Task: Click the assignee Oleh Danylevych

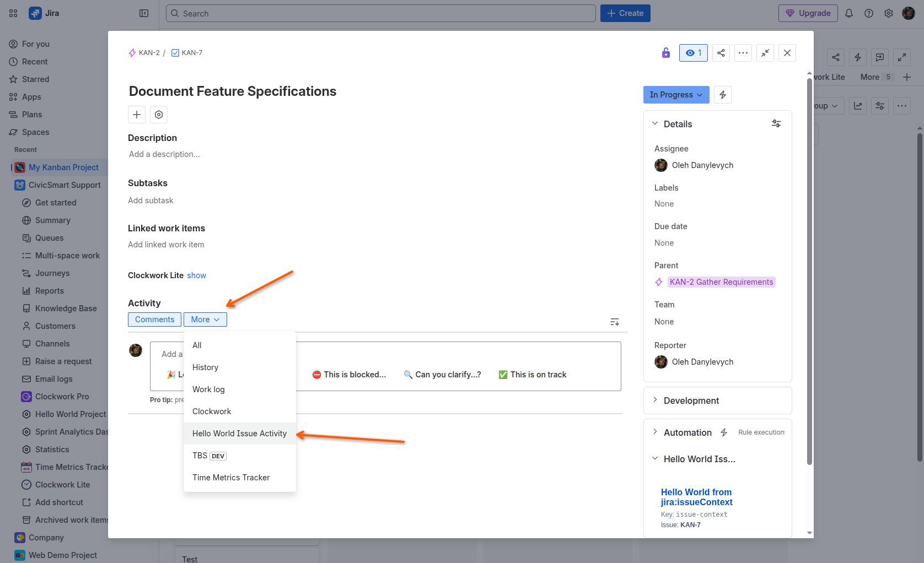Action: pos(694,165)
